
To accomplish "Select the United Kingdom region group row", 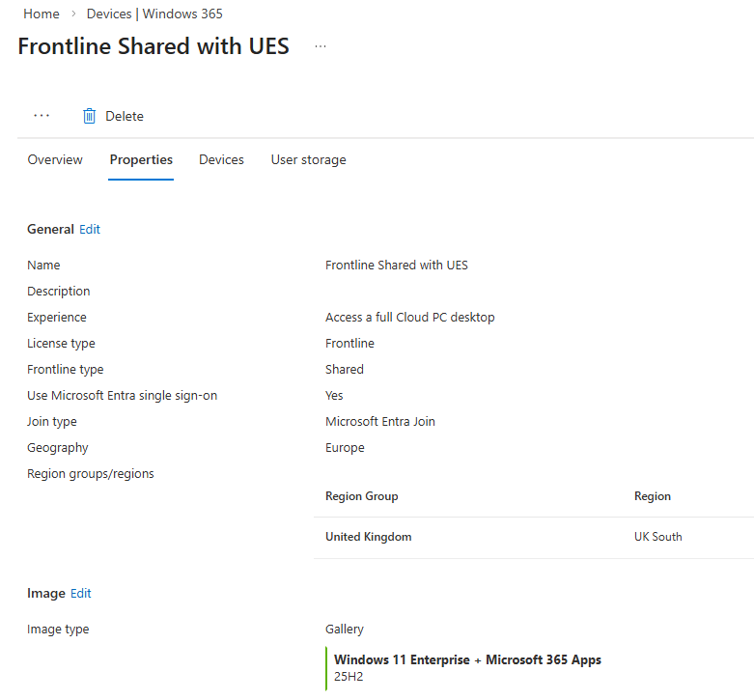I will pos(369,537).
